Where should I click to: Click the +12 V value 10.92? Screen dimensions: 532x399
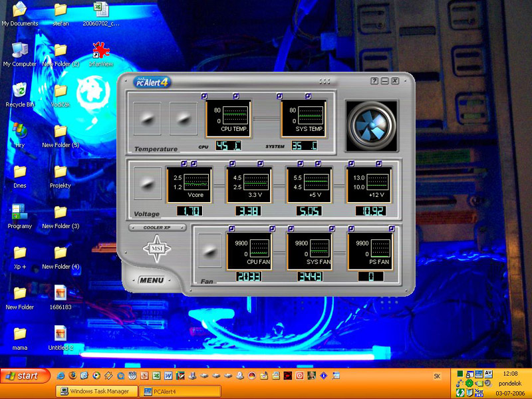[370, 211]
